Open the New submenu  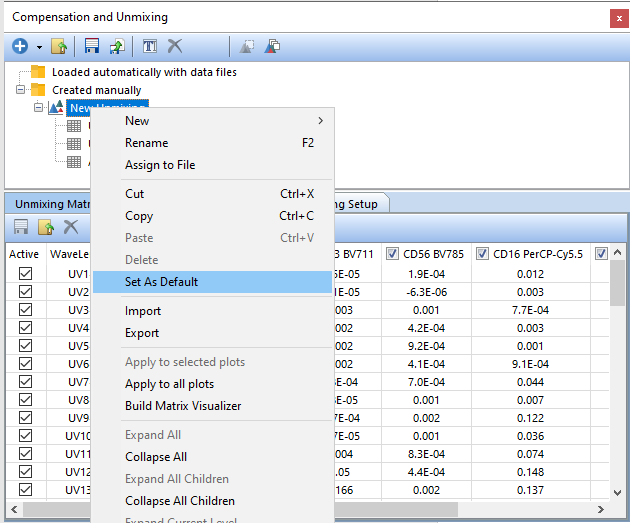(212, 121)
